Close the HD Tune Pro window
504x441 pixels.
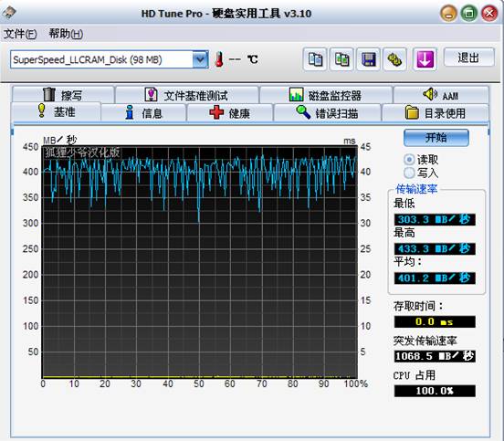click(x=489, y=14)
